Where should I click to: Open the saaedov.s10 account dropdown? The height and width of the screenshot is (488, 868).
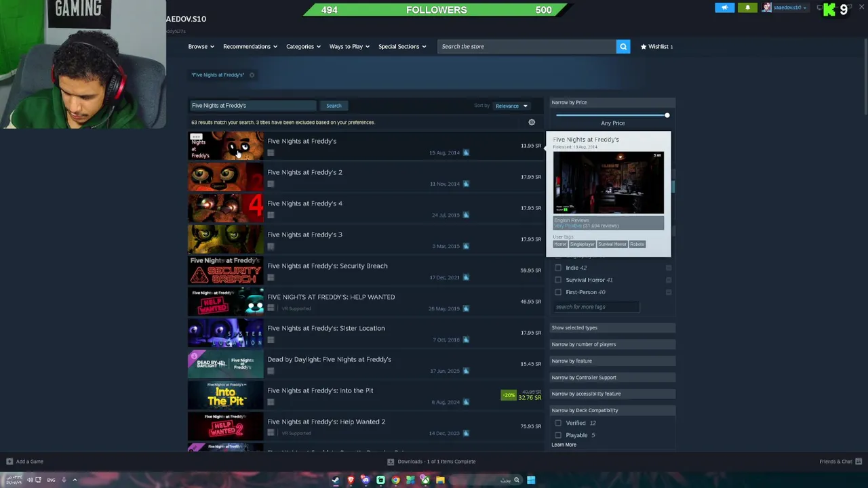click(x=790, y=7)
